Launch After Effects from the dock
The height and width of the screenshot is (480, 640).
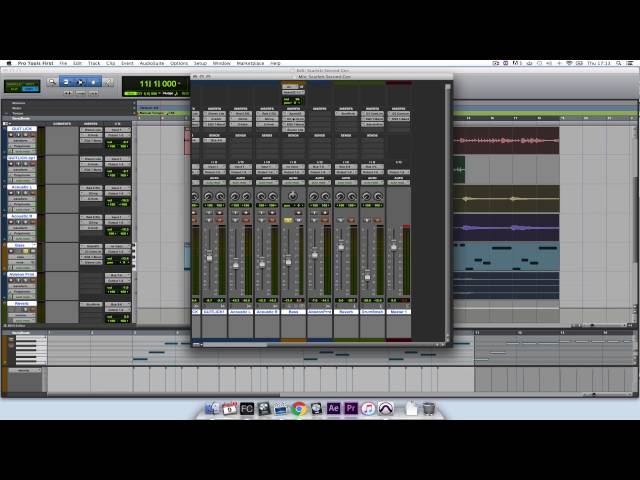coord(334,408)
